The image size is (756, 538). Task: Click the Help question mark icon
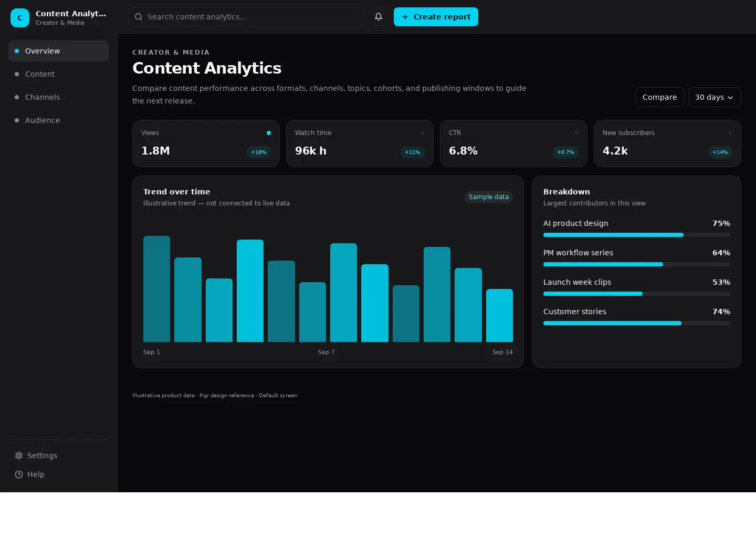[x=19, y=474]
